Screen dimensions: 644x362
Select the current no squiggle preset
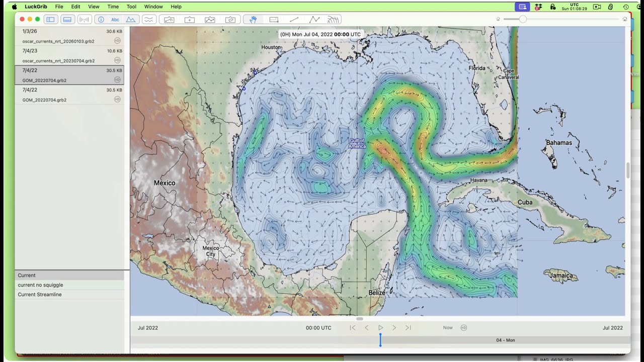(x=69, y=285)
